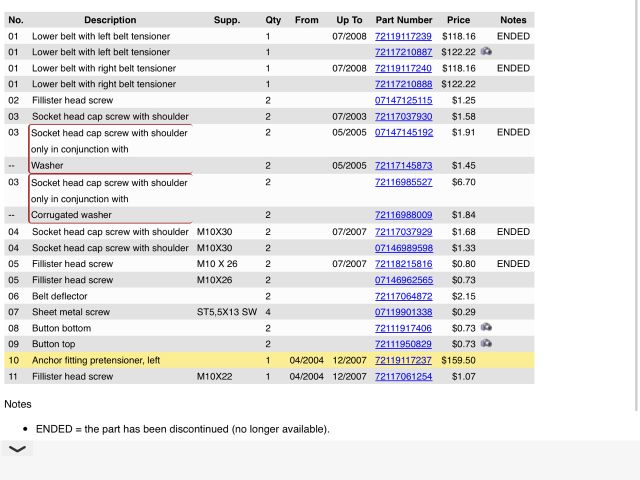Open part 72116985527 link
This screenshot has width=640, height=480.
403,182
